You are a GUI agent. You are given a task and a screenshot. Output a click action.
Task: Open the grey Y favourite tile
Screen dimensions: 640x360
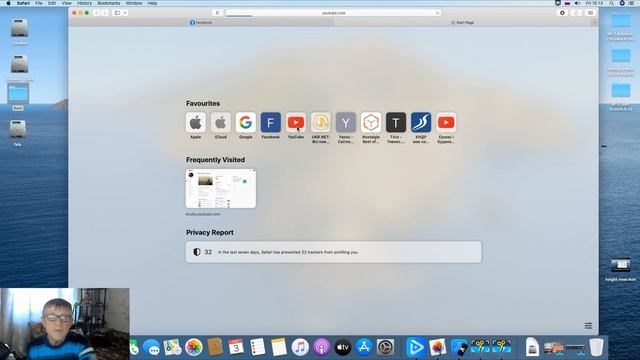coord(346,122)
